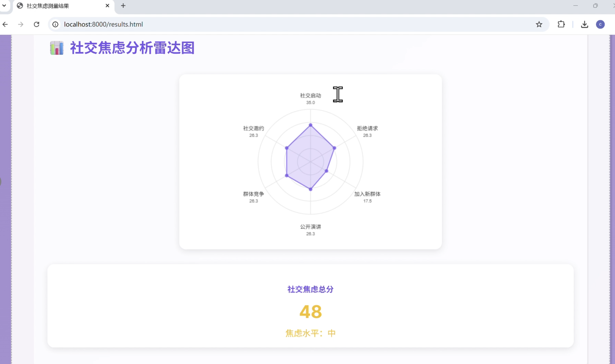615x364 pixels.
Task: Reload the results page
Action: (36, 24)
